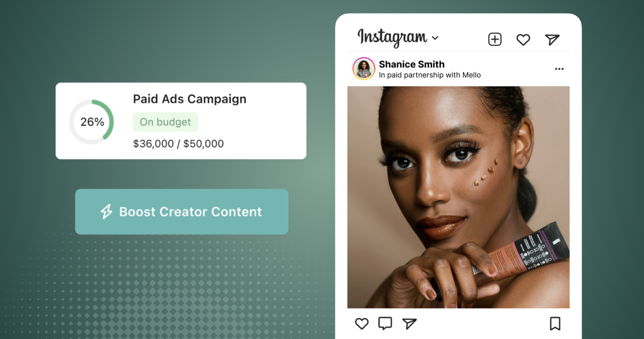Click the paid partnership with Mello label

(430, 75)
